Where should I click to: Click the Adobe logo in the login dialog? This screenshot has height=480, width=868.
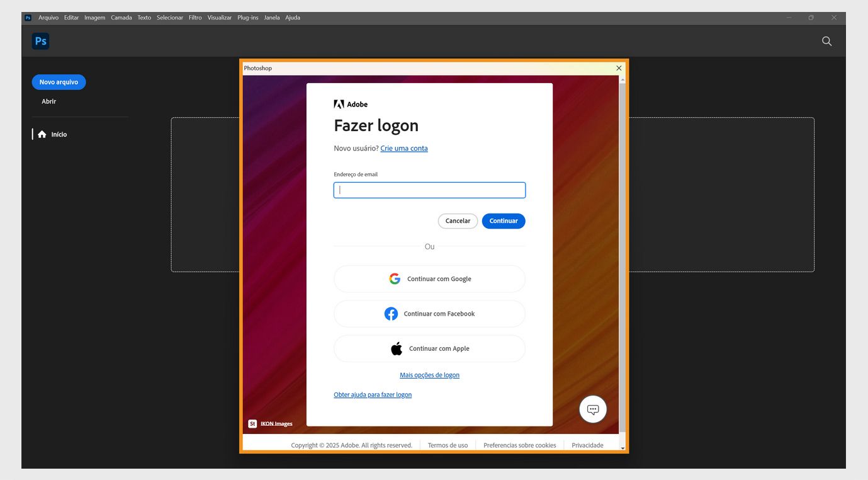pos(351,104)
